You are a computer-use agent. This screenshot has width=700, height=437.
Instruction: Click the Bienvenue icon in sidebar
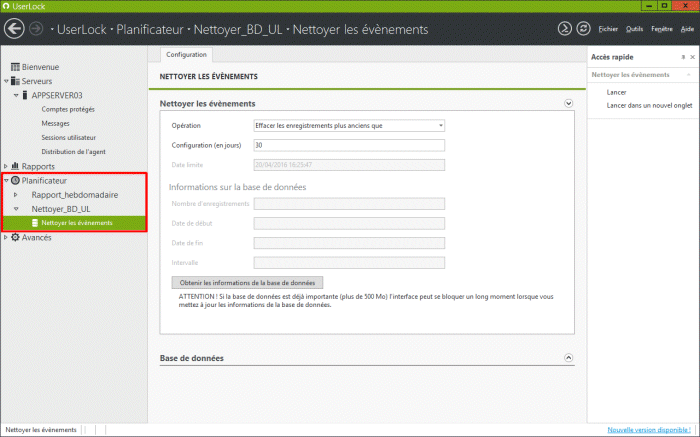pos(15,67)
